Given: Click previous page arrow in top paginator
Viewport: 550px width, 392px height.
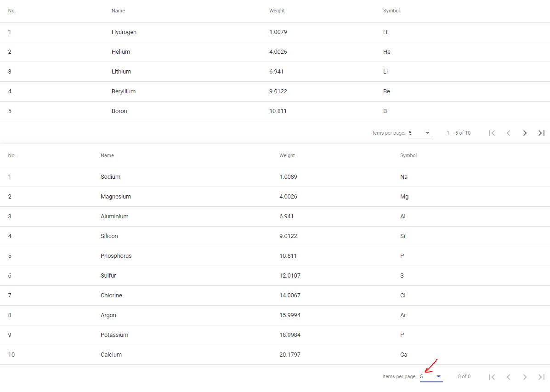Looking at the screenshot, I should pyautogui.click(x=508, y=133).
